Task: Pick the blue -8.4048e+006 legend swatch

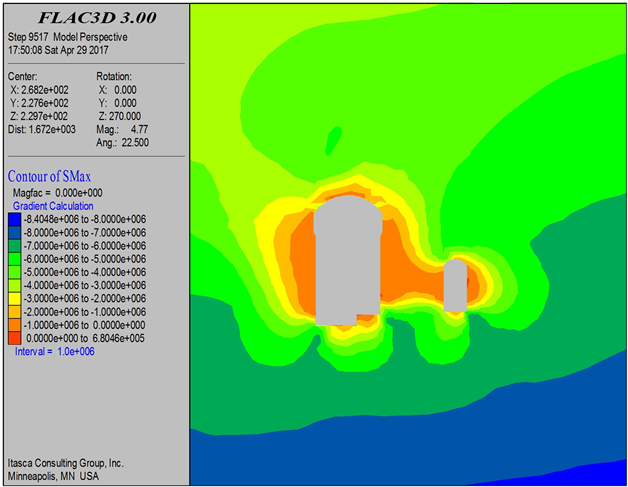Action: coord(15,219)
